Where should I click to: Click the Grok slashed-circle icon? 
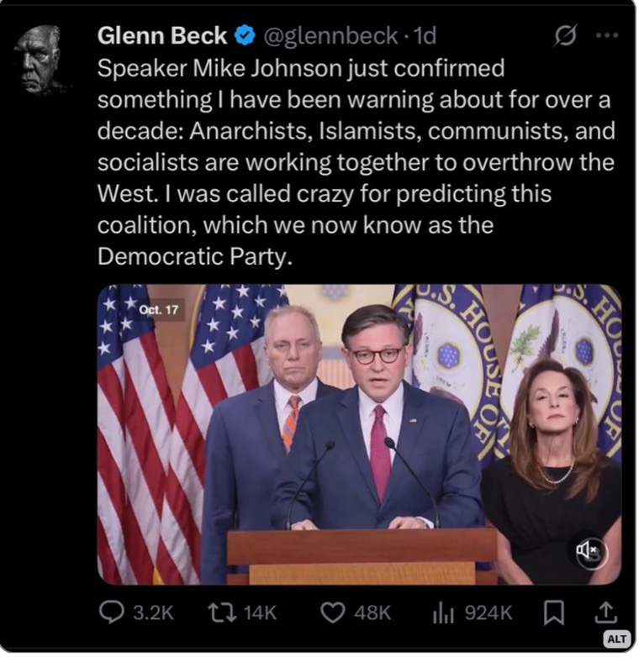[563, 36]
